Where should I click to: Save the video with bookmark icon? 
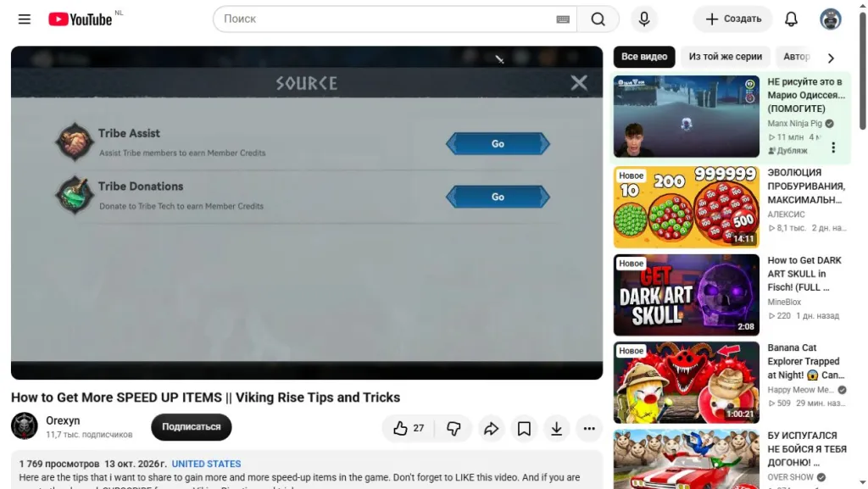(524, 428)
